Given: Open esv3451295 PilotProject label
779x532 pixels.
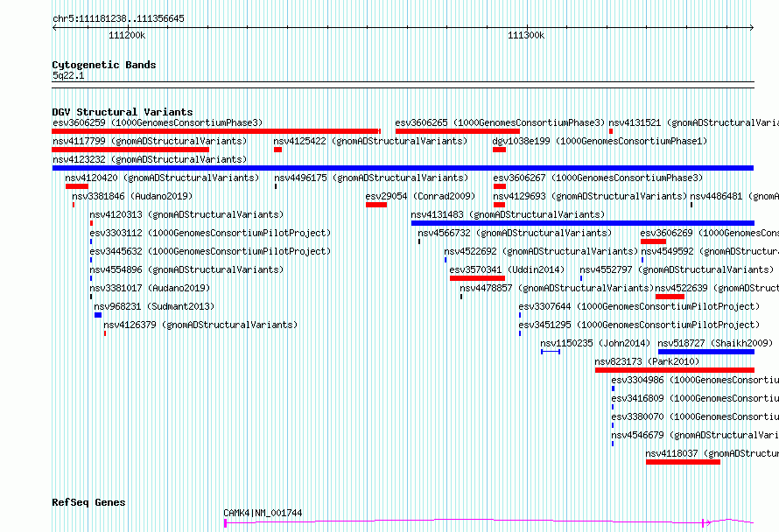Looking at the screenshot, I should pyautogui.click(x=640, y=325).
